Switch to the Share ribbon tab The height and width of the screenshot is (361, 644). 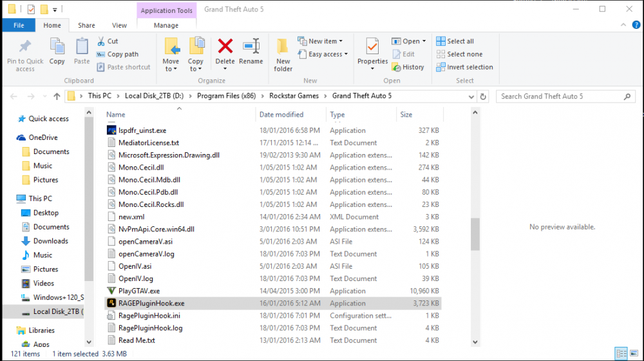coord(86,25)
